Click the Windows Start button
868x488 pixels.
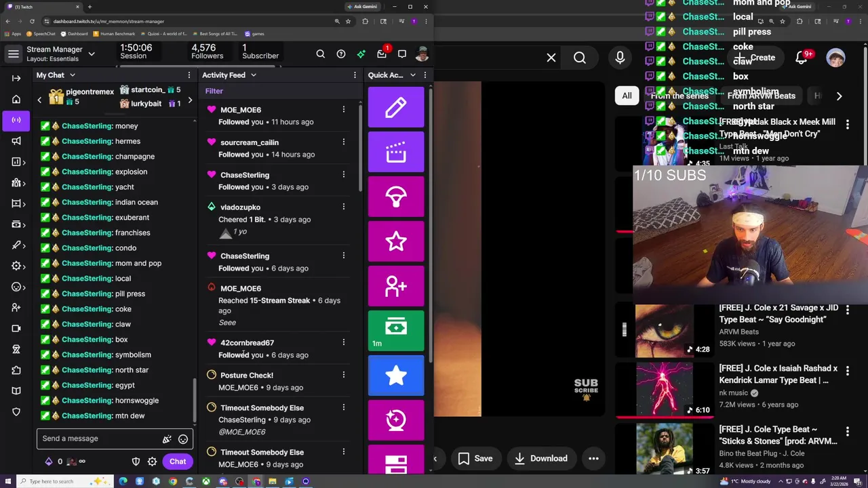tap(7, 481)
